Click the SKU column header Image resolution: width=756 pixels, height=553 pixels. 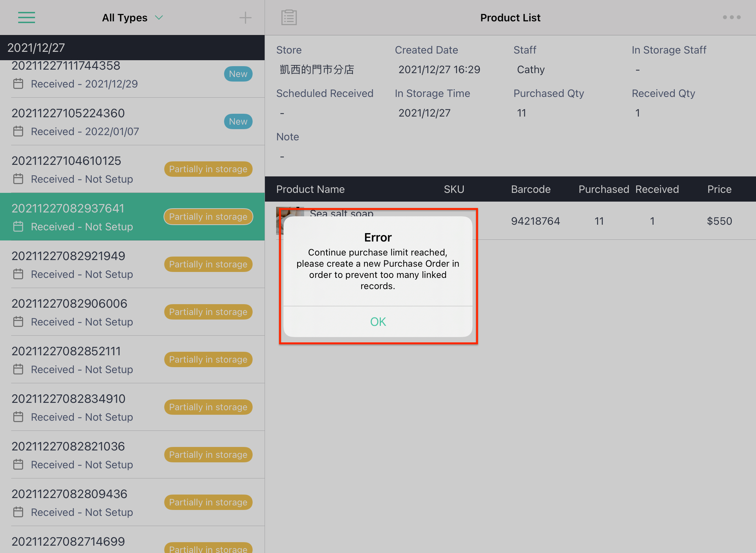point(454,189)
